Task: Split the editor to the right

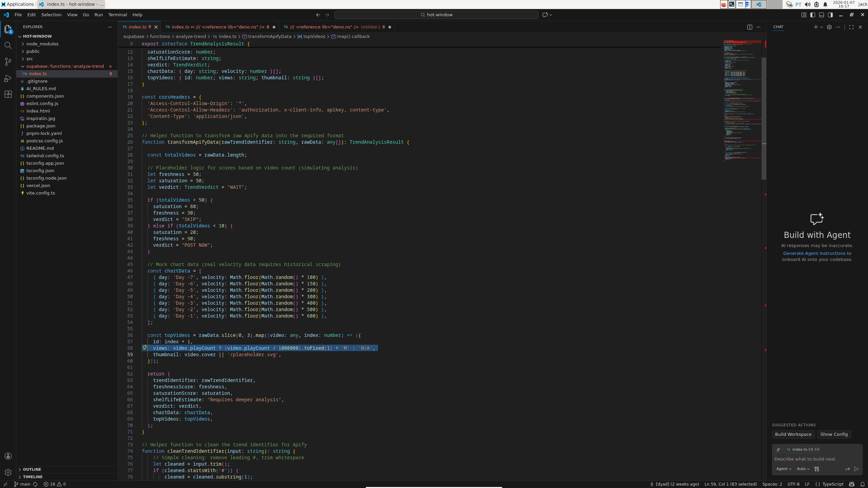Action: (x=750, y=27)
